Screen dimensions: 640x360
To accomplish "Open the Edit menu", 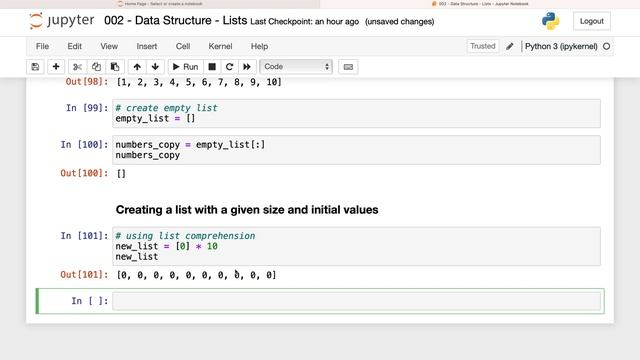I will pos(75,46).
